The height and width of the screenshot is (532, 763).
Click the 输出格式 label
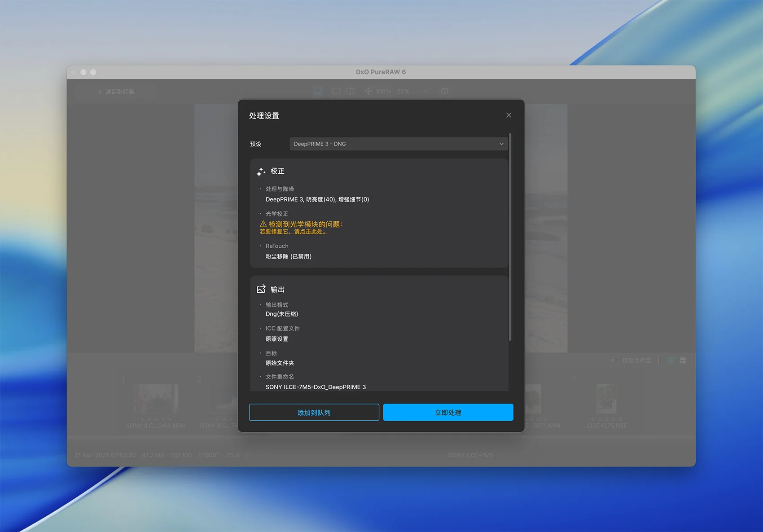(x=277, y=305)
